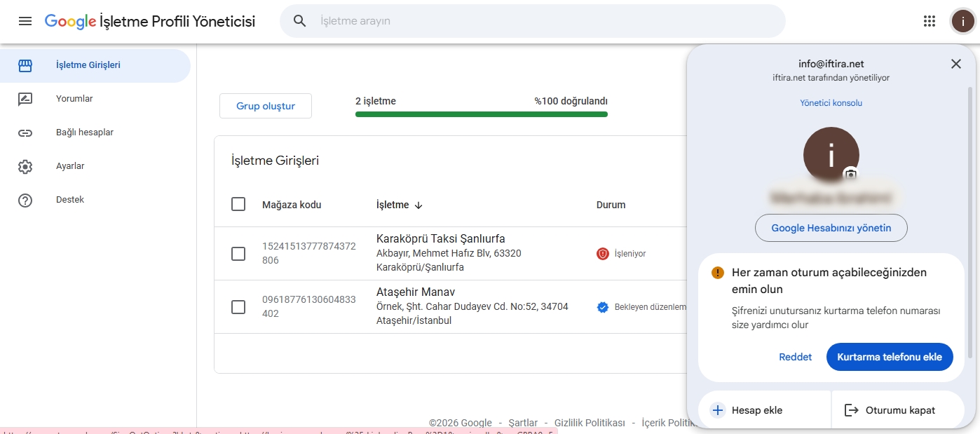Click the %100 doğrulandı label
The image size is (980, 434).
571,101
